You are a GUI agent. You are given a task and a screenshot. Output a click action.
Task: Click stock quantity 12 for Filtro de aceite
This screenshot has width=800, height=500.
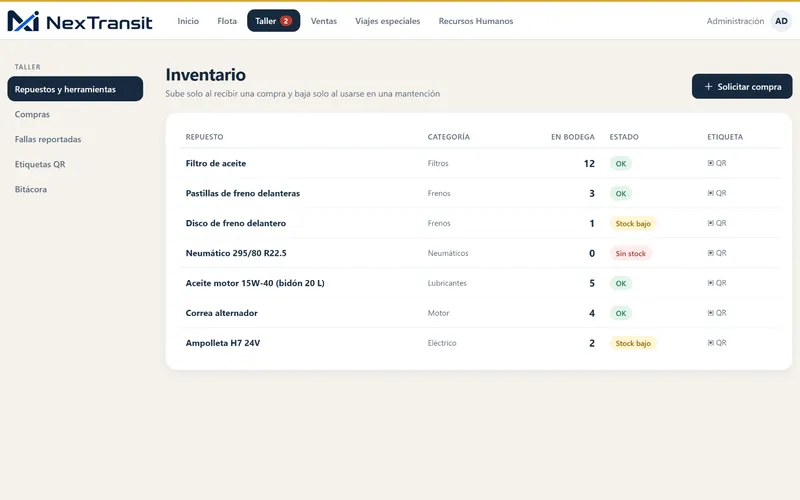click(589, 163)
